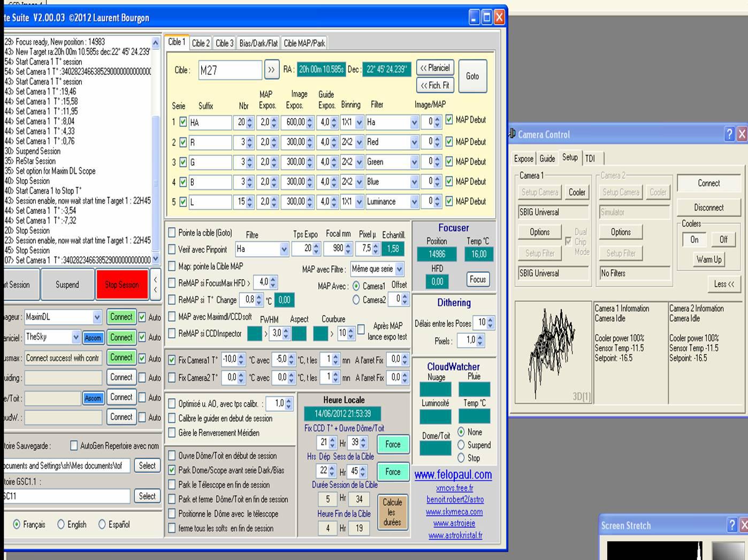Viewport: 748px width, 560px height.
Task: Switch to the Cible 2 tab
Action: coord(201,43)
